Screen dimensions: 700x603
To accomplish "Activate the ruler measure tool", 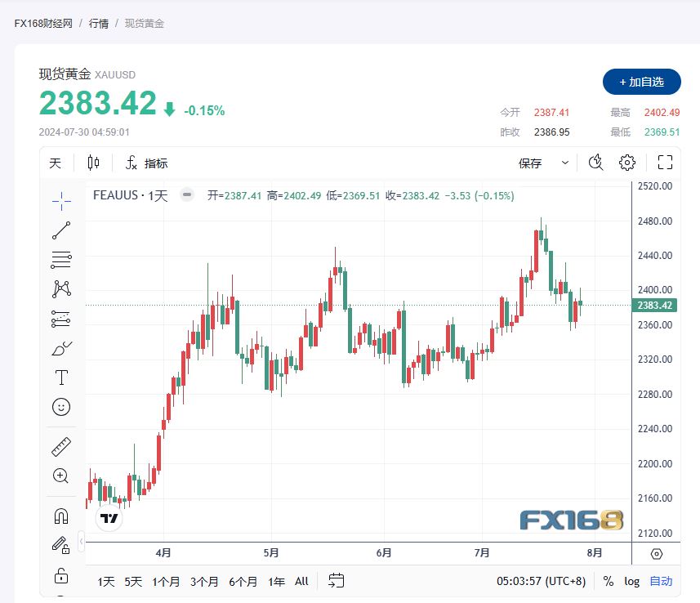I will [x=61, y=446].
